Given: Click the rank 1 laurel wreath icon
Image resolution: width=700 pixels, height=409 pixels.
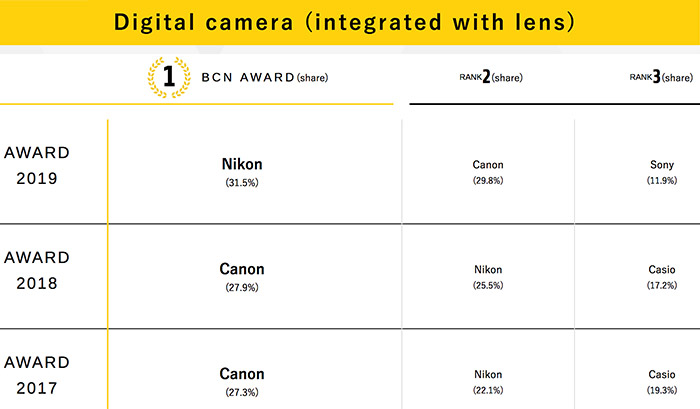Looking at the screenshot, I should (x=169, y=77).
